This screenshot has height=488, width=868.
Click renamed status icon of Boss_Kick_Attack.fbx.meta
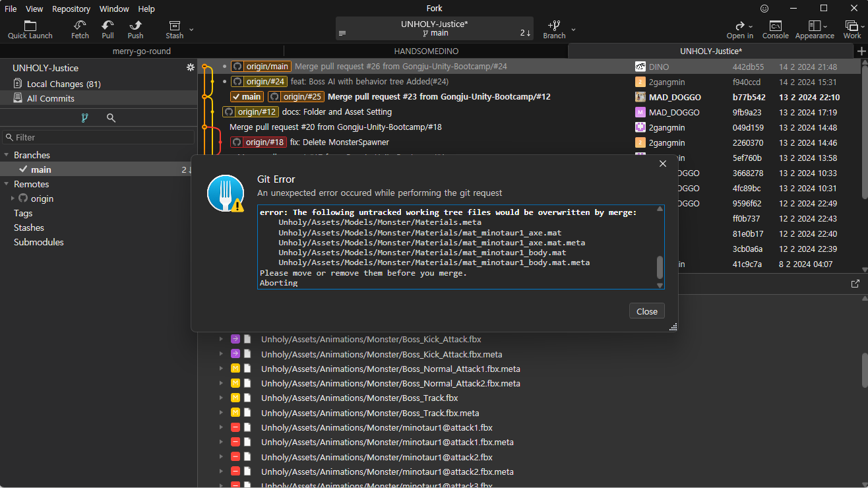tap(235, 354)
